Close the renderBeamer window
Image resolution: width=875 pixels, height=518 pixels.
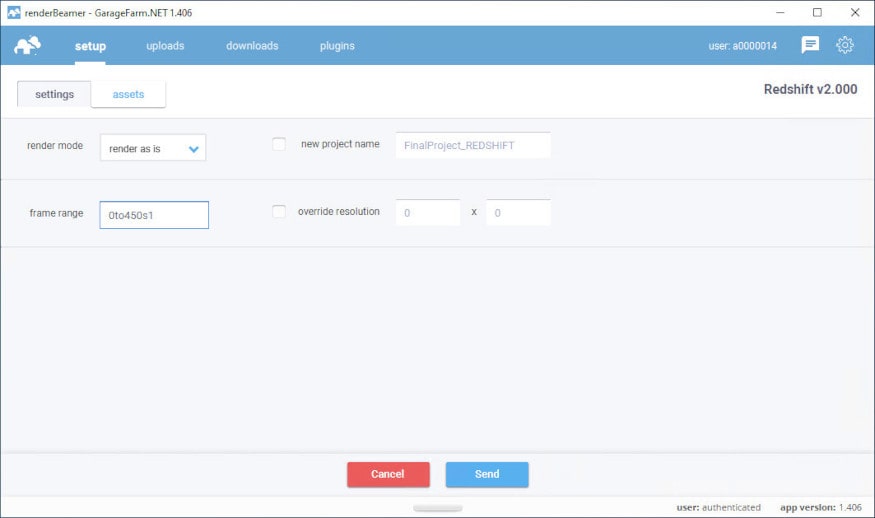coord(854,12)
